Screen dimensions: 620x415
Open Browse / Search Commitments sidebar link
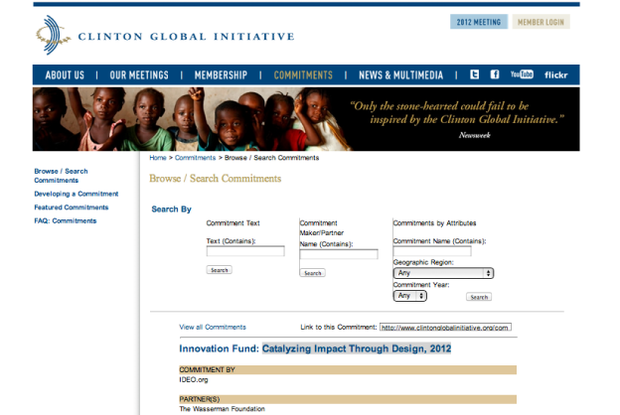pos(61,175)
